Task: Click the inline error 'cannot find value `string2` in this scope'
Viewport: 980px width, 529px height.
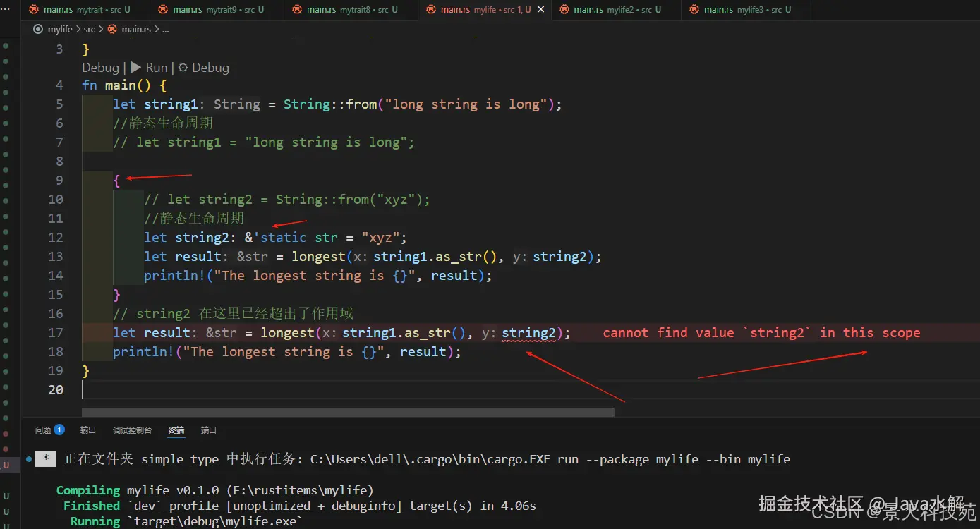Action: coord(761,333)
